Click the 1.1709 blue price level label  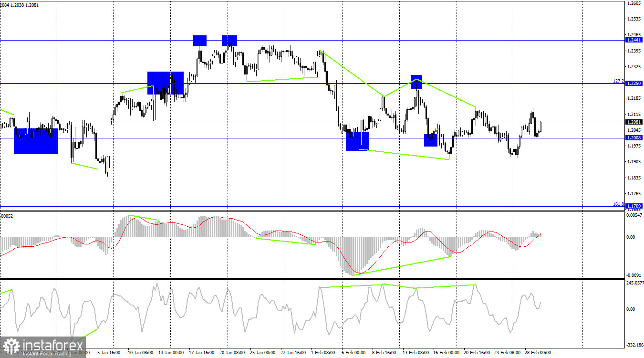[634, 206]
